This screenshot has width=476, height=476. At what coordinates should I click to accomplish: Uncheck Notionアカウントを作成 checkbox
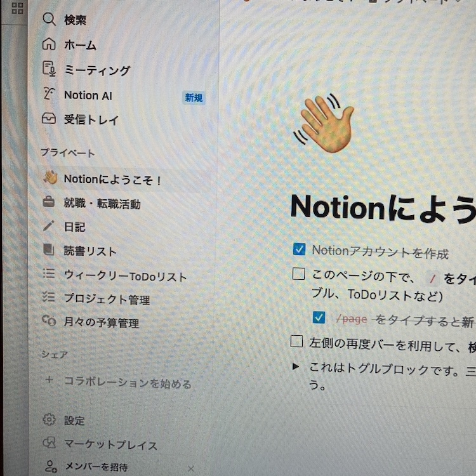tap(299, 249)
